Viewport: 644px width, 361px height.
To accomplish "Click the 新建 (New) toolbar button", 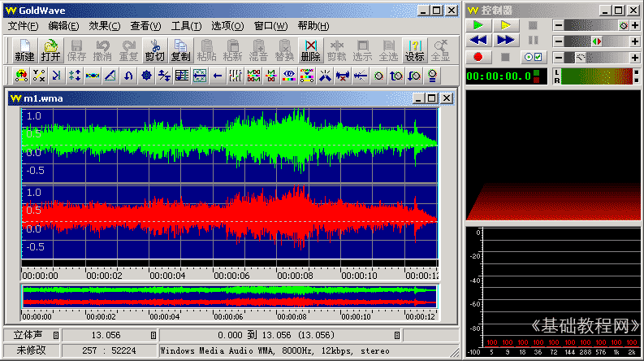I will pos(24,50).
